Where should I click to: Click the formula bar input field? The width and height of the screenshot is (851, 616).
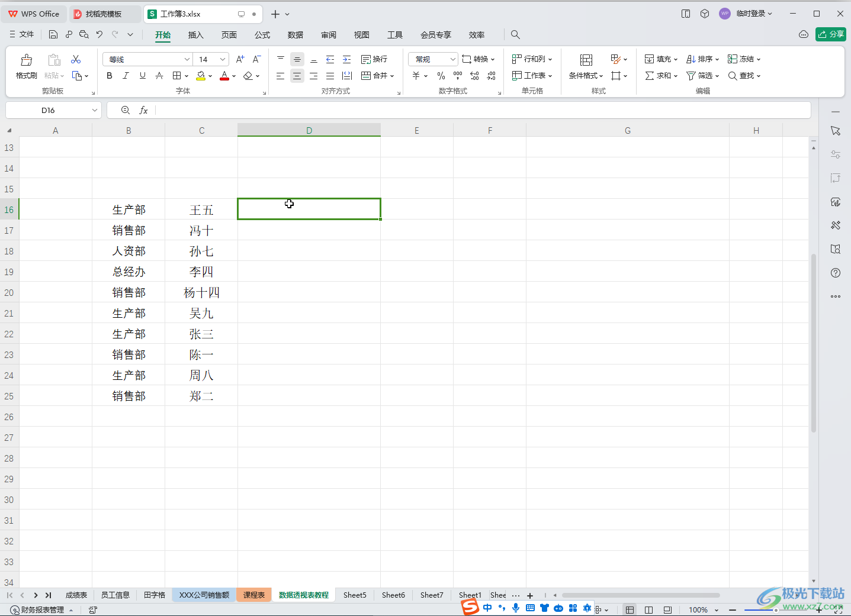pyautogui.click(x=483, y=110)
